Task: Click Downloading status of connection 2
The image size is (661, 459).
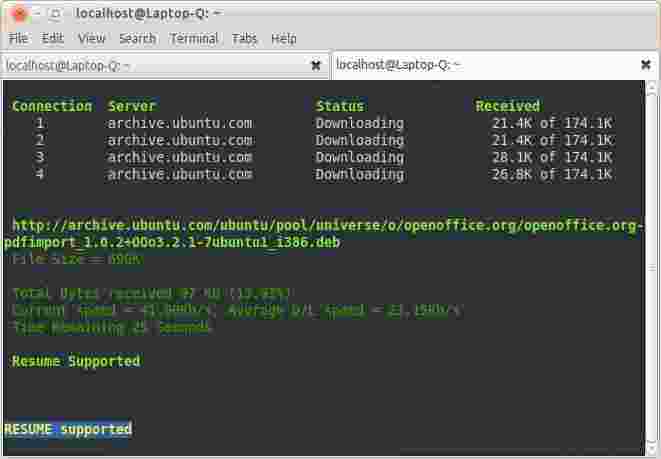Action: (x=360, y=140)
